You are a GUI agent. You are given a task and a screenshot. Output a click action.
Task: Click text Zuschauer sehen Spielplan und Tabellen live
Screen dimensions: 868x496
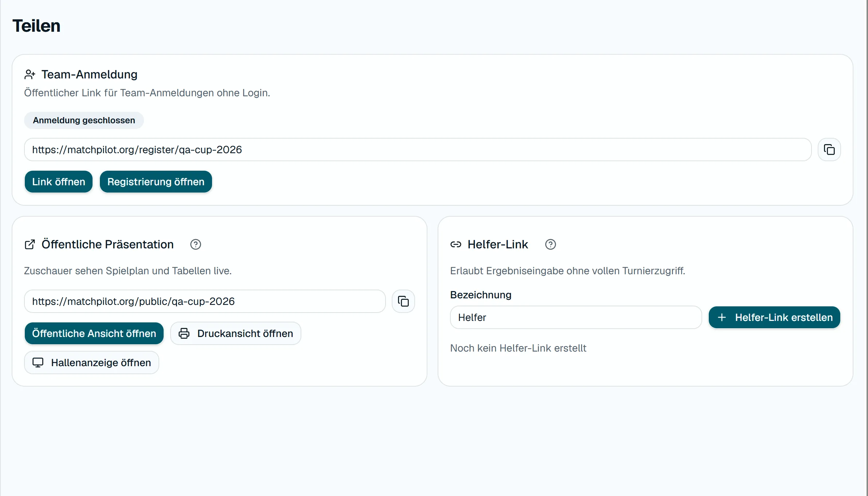(x=128, y=271)
